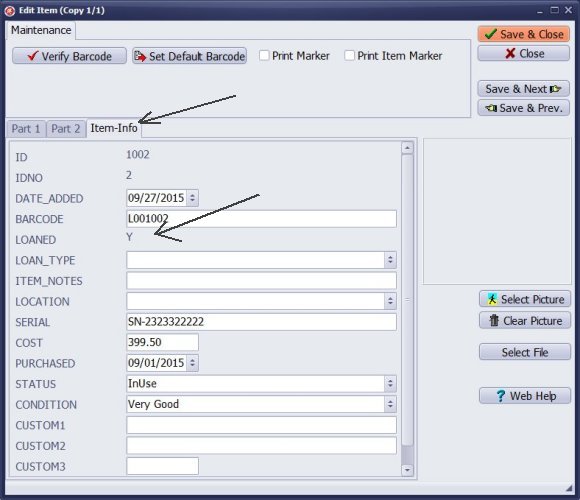Image resolution: width=580 pixels, height=500 pixels.
Task: Click the LOANED value Y
Action: pyautogui.click(x=129, y=237)
